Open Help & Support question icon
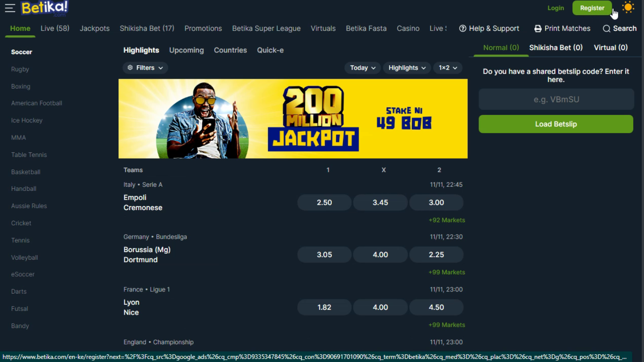This screenshot has width=644, height=362. tap(463, 29)
